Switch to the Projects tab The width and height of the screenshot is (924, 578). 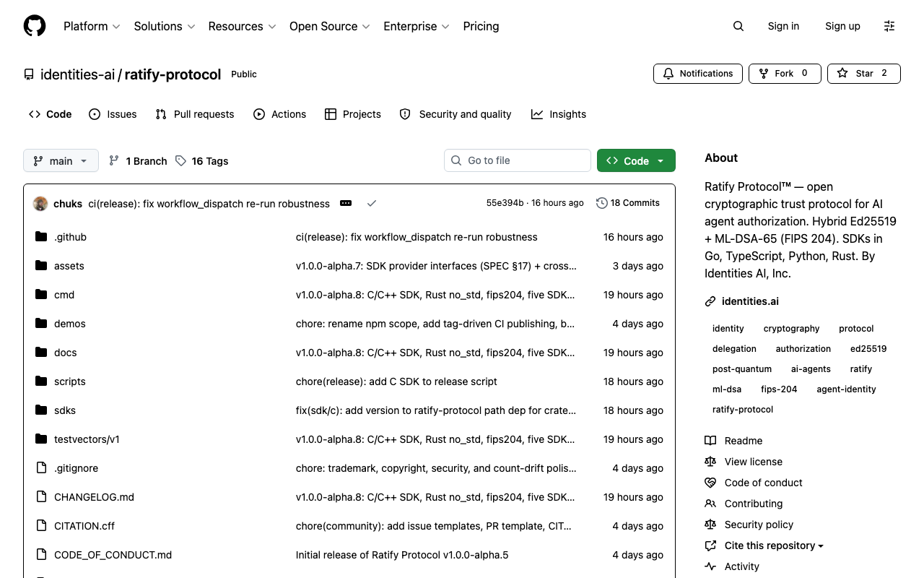[x=353, y=114]
